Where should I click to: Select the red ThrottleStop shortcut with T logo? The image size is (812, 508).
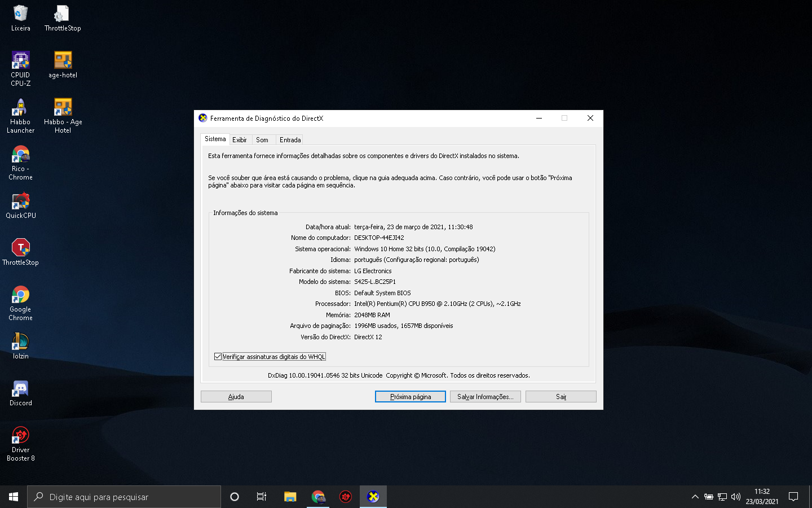point(20,252)
